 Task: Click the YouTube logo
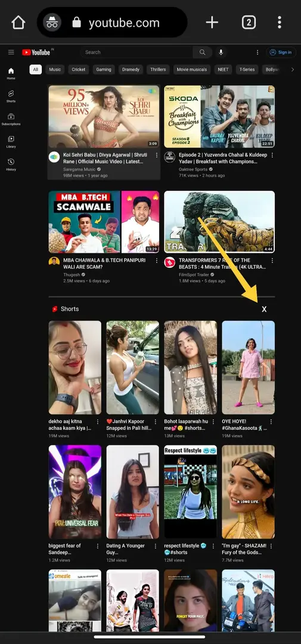(x=37, y=52)
